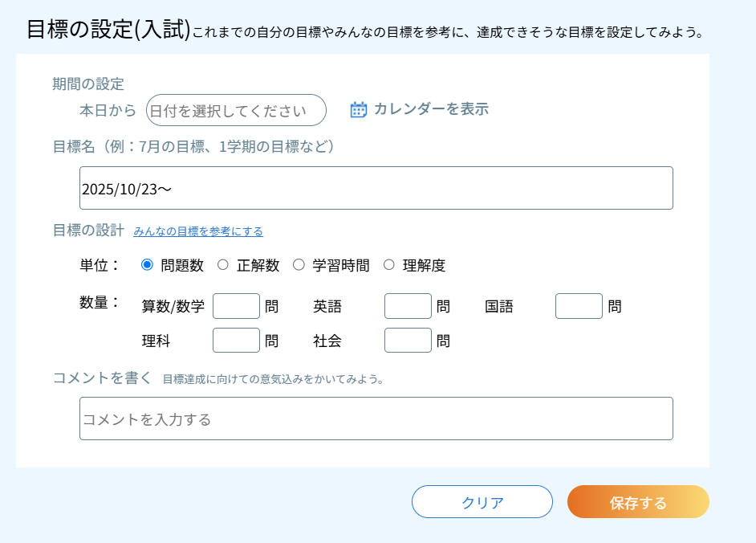
Task: Click the 国語 quantity input box
Action: [579, 306]
